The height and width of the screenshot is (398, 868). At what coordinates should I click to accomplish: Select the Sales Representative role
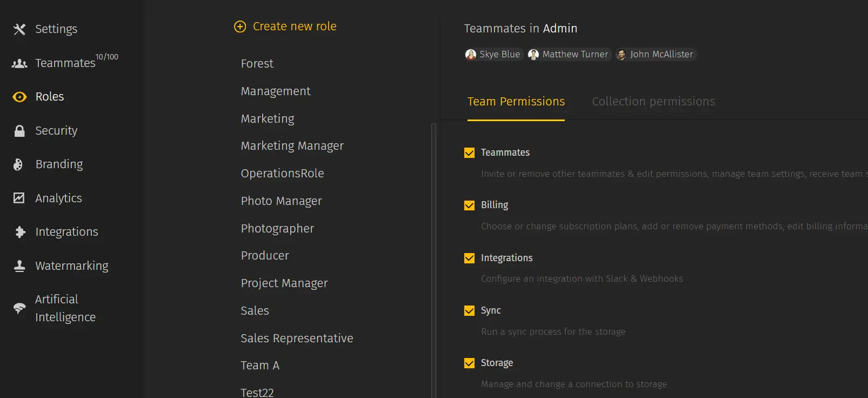pyautogui.click(x=297, y=339)
